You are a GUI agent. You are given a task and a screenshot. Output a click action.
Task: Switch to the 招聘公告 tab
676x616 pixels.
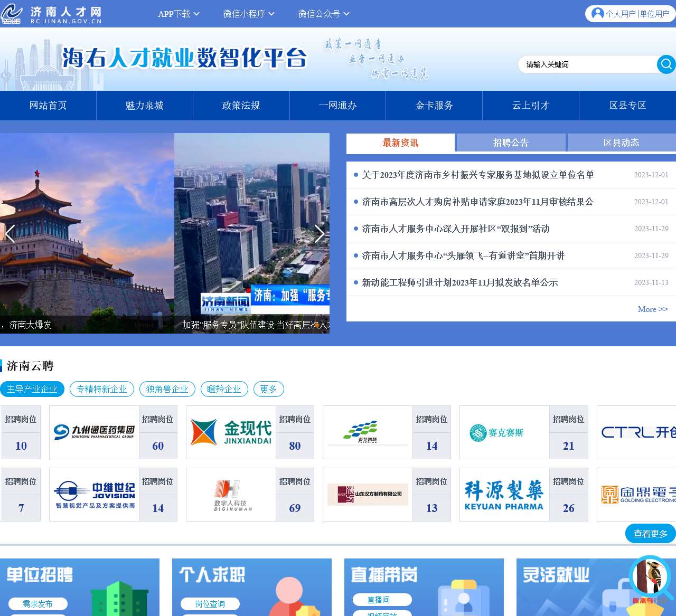511,143
